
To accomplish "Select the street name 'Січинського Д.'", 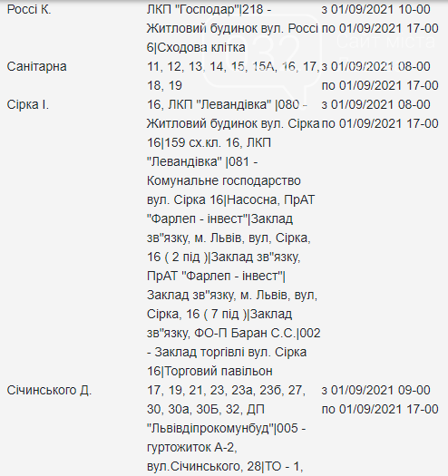I will point(49,390).
